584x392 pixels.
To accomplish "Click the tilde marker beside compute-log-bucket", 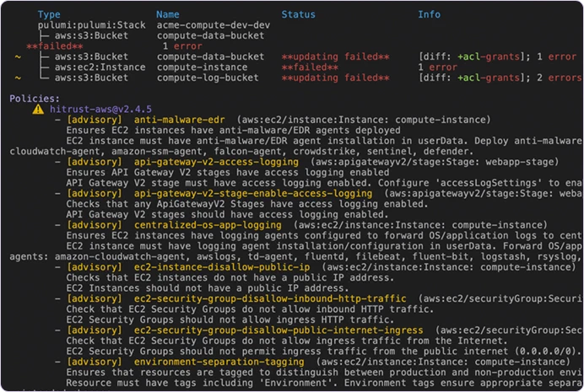I will tap(18, 78).
